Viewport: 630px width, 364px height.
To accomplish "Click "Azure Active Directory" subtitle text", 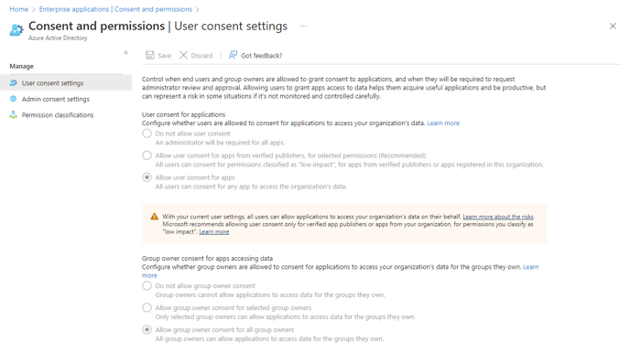I will pyautogui.click(x=58, y=38).
